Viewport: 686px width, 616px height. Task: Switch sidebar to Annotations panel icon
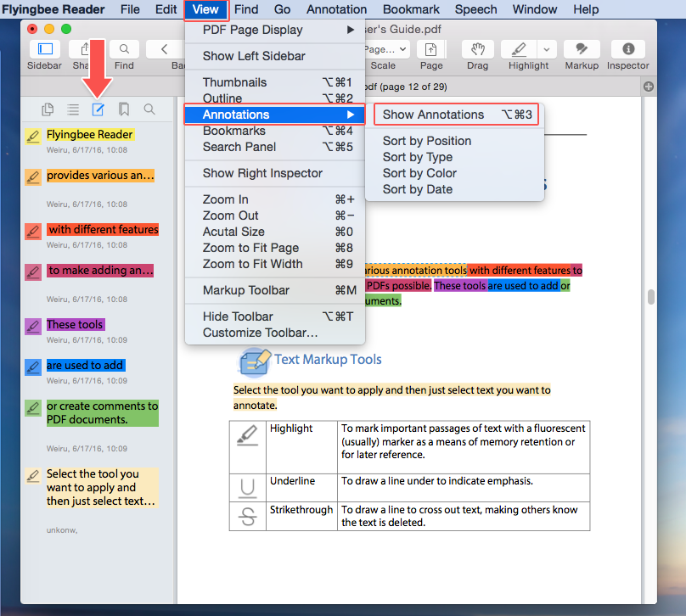pyautogui.click(x=98, y=109)
